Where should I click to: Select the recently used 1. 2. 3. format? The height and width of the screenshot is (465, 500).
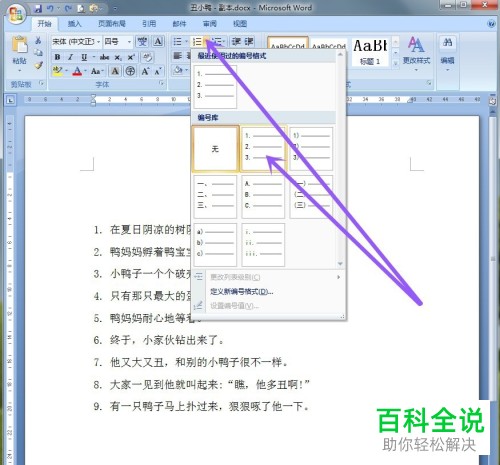(215, 86)
